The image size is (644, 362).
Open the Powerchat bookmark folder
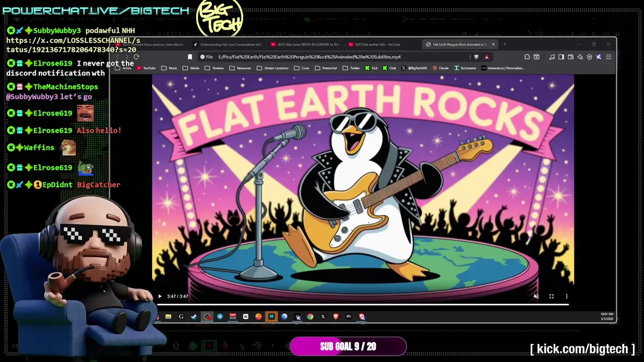point(326,68)
